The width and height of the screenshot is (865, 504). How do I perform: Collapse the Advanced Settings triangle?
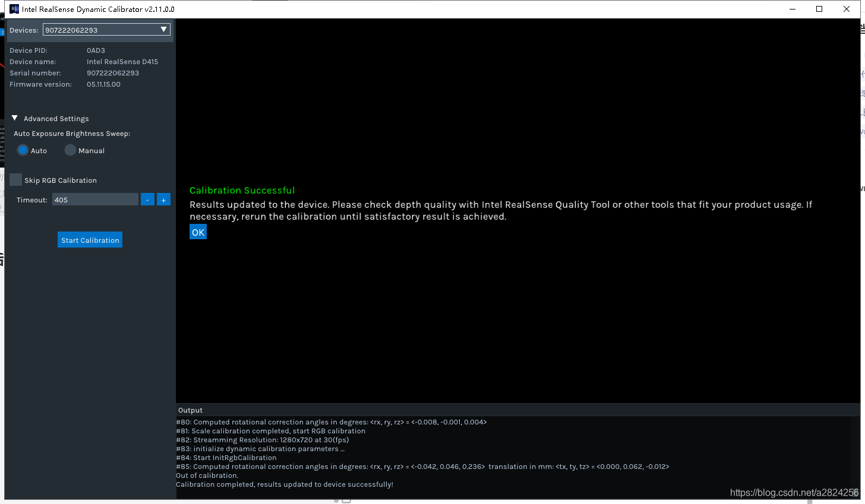click(15, 118)
